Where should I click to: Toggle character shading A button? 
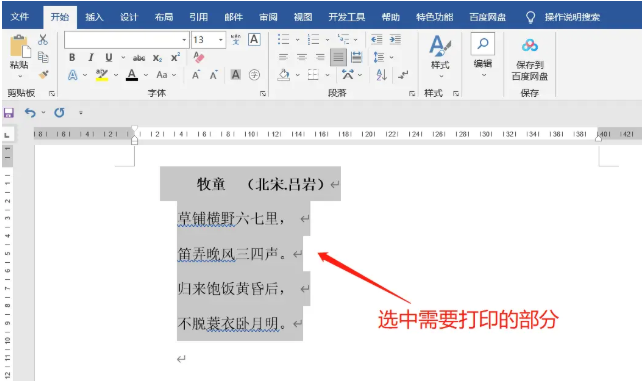(236, 75)
